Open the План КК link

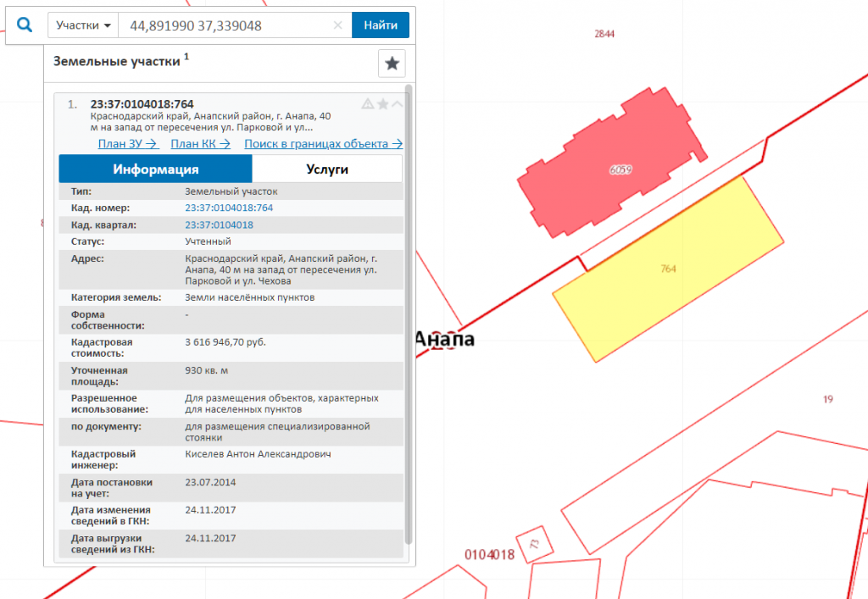(x=200, y=144)
